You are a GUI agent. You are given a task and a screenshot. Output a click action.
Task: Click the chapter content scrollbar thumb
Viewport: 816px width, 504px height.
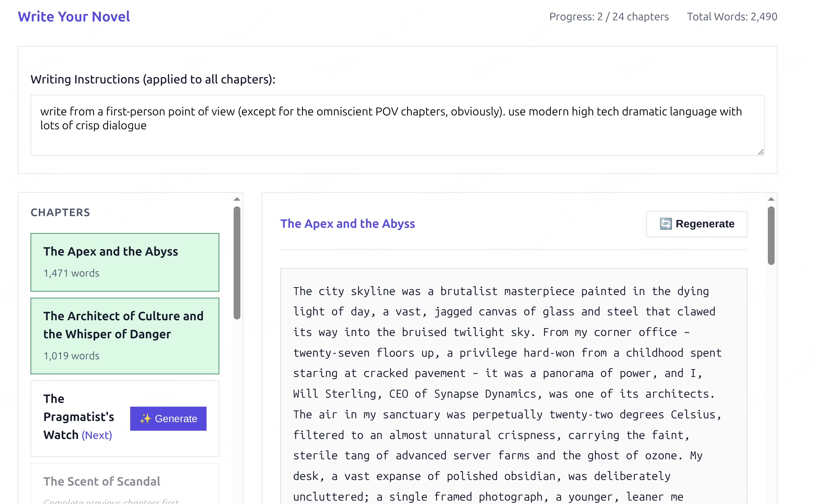coord(771,236)
